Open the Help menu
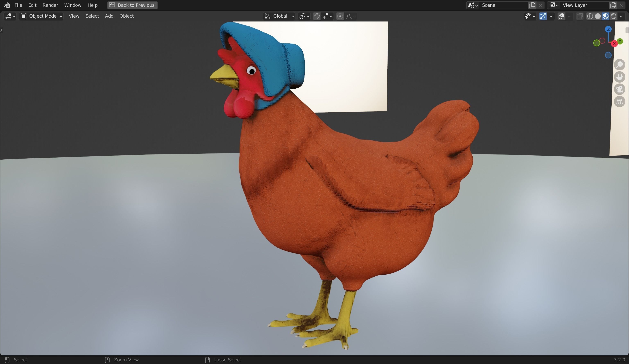Image resolution: width=629 pixels, height=364 pixels. pyautogui.click(x=92, y=5)
